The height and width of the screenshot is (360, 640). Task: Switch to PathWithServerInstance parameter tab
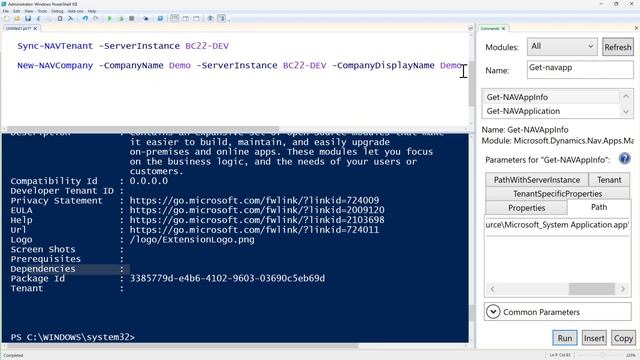537,180
